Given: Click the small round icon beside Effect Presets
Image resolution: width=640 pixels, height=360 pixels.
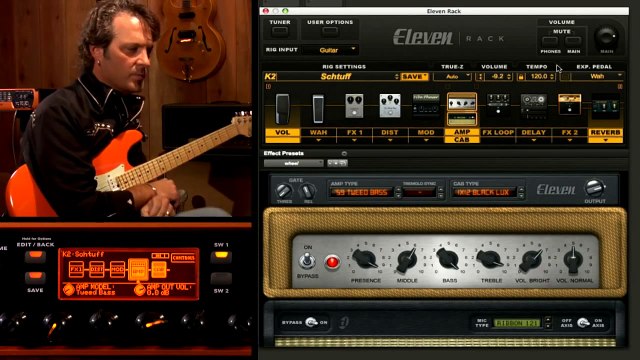Looking at the screenshot, I should pos(344,153).
